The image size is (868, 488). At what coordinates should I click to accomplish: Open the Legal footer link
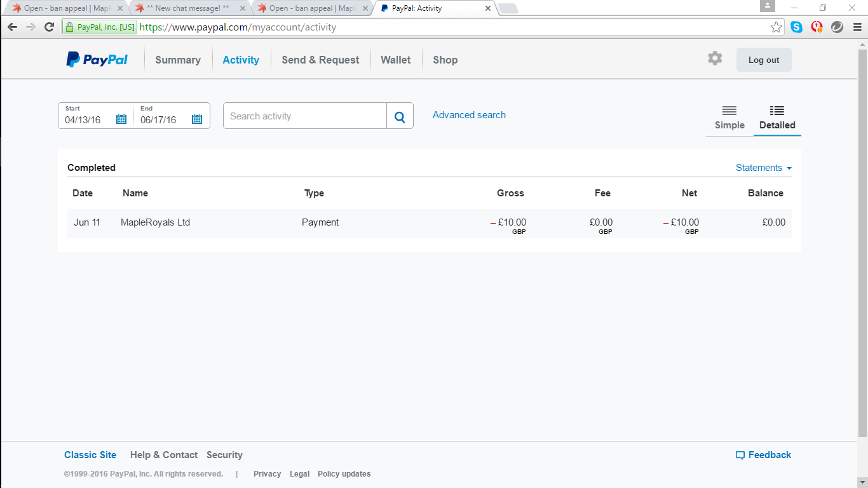coord(299,474)
